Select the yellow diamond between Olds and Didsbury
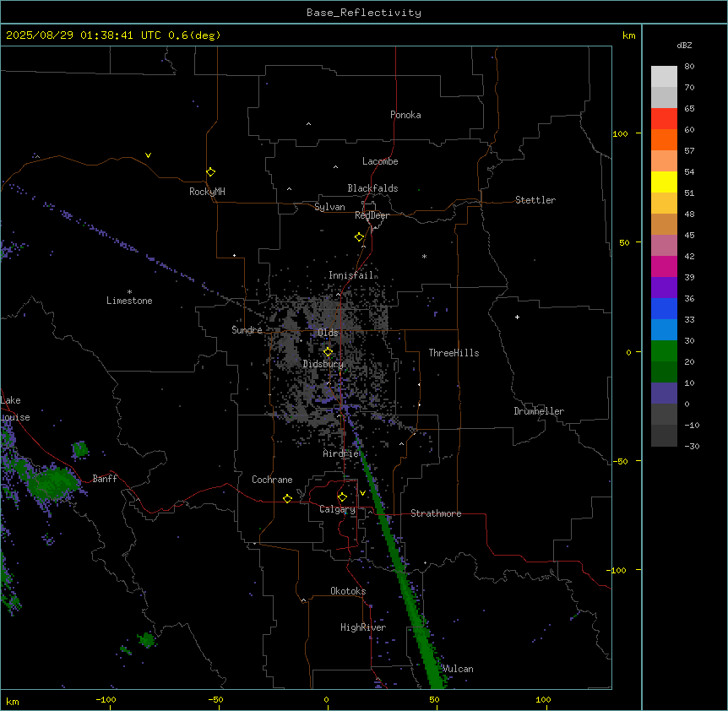Viewport: 728px width, 711px height. click(x=329, y=352)
